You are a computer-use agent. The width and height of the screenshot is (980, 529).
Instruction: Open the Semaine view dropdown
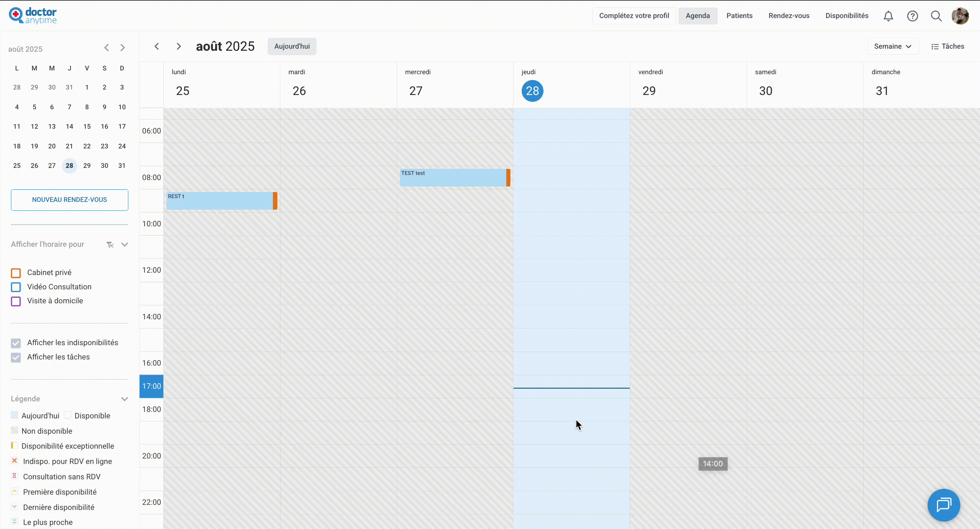pos(893,46)
